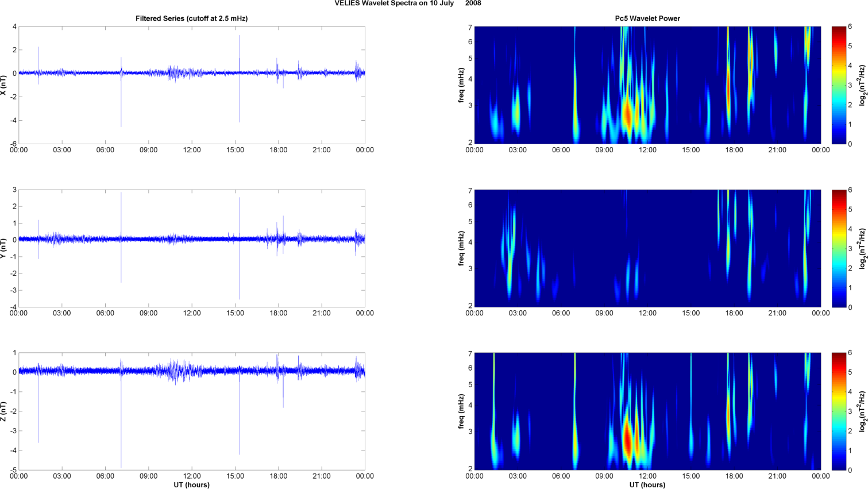The height and width of the screenshot is (489, 868).
Task: Click freq (mHz) label of Z wavelet spectrum
Action: [461, 411]
